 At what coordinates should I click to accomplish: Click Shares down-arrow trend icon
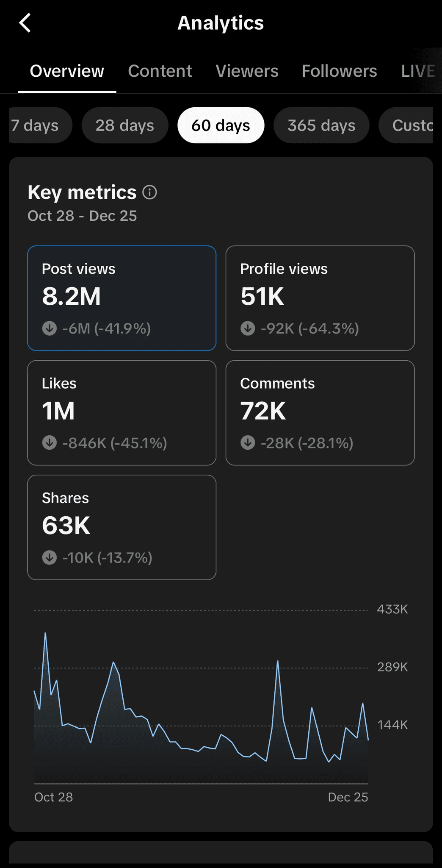50,557
